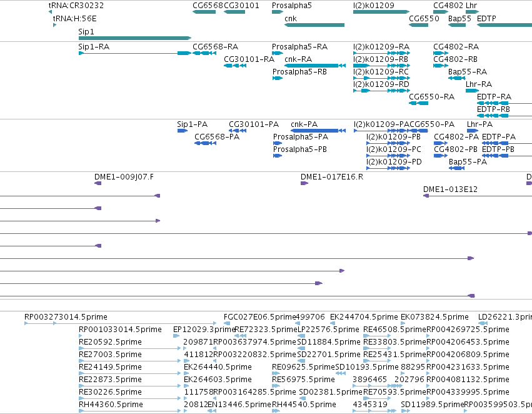Select the l(2)k01209-PB protein label
This screenshot has width=532, height=414.
point(393,137)
